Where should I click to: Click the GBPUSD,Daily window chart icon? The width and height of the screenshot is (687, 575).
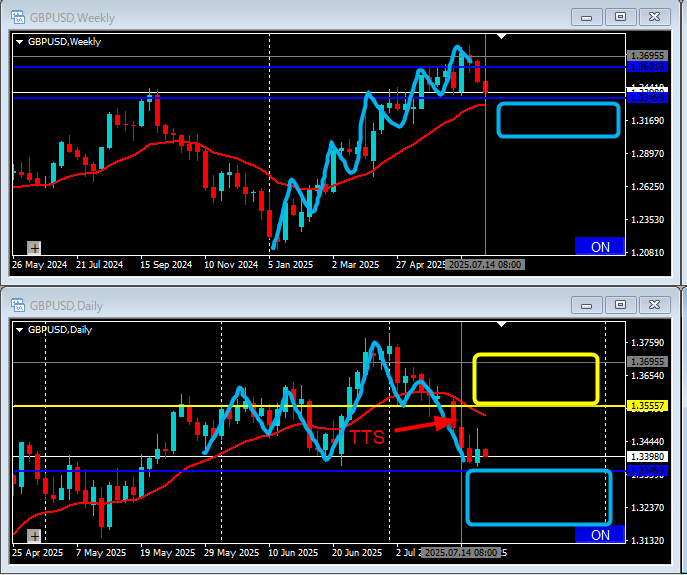coord(18,305)
